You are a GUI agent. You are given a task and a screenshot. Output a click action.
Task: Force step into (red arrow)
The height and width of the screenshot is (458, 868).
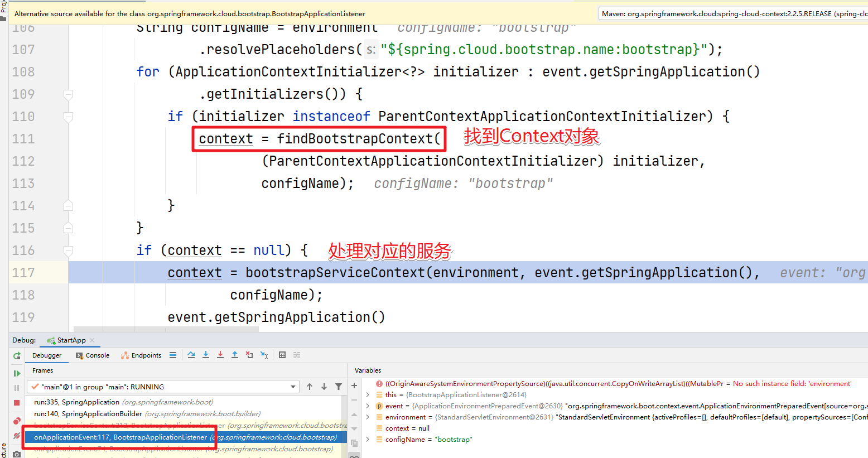(x=220, y=355)
